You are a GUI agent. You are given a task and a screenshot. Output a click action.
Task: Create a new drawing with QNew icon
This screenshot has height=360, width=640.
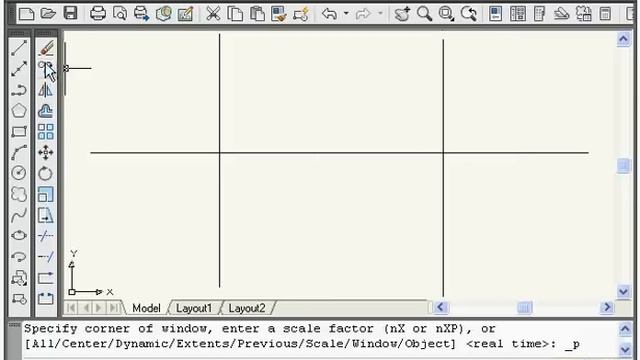click(x=27, y=14)
